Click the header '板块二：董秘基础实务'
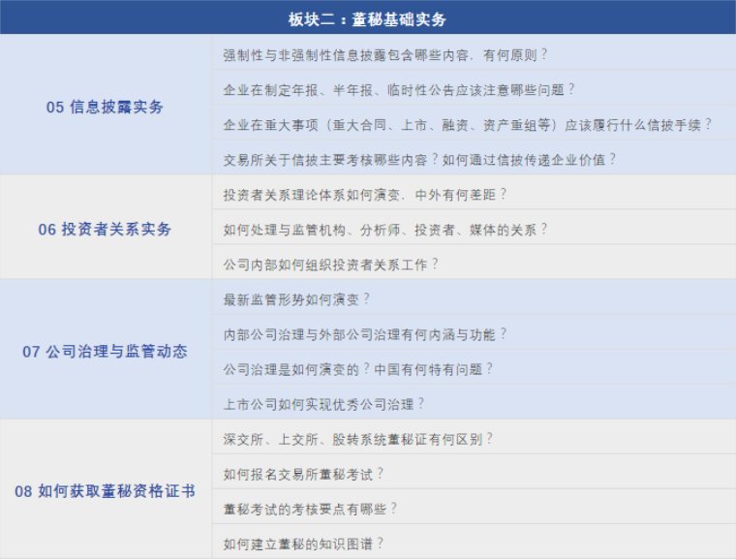This screenshot has width=736, height=560. coord(367,18)
